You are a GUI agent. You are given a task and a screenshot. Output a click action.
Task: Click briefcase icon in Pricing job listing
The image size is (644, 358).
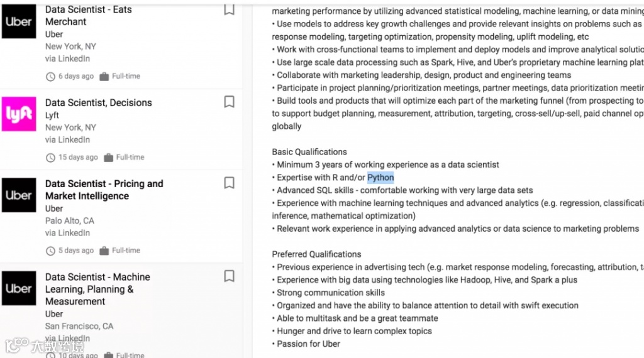click(104, 251)
